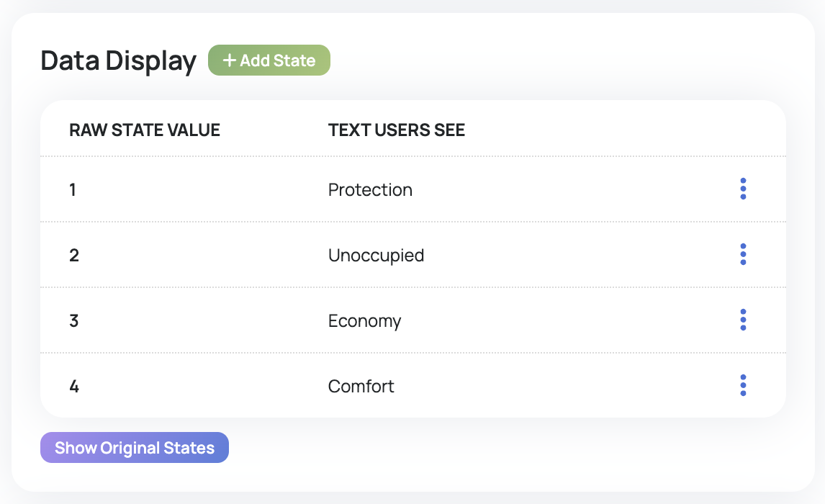Click the RAW STATE VALUE column header
The image size is (825, 504).
[x=145, y=130]
